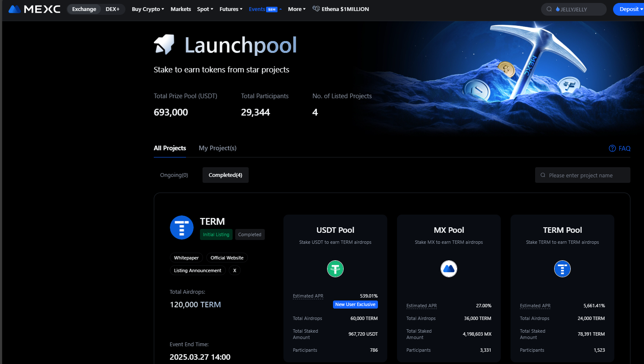644x364 pixels.
Task: Open TERM Official Website link
Action: (227, 258)
